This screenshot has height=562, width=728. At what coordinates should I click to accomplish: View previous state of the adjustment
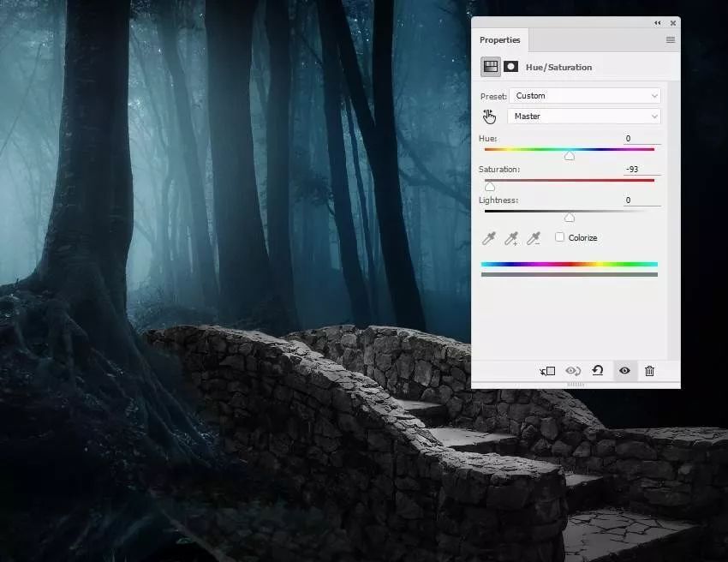(x=573, y=371)
